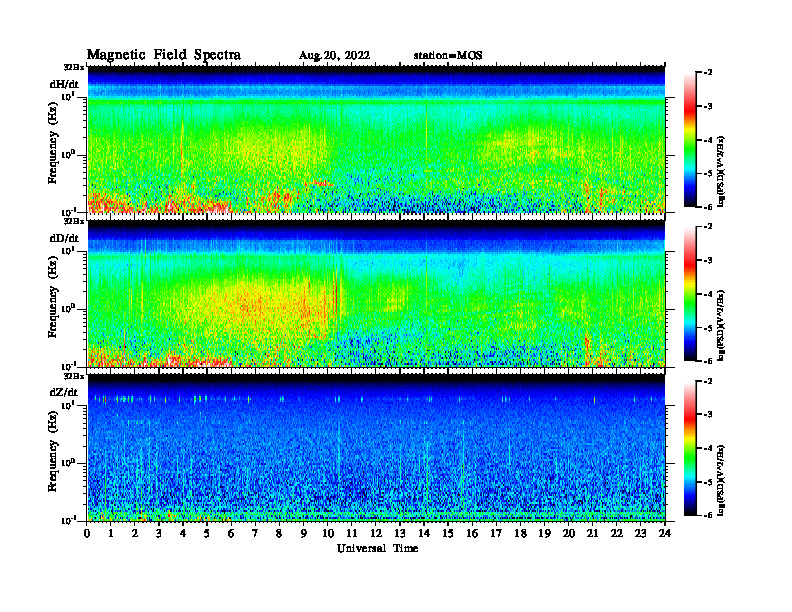Screen dimensions: 792x612
Task: Click hour 7 on the Universal Time axis
Action: (x=255, y=534)
